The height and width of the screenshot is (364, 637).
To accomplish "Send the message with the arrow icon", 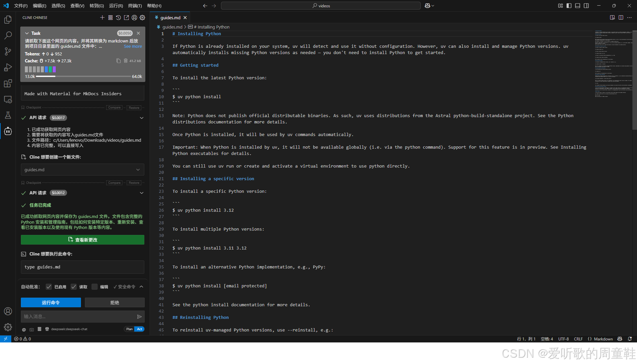I will tap(139, 317).
